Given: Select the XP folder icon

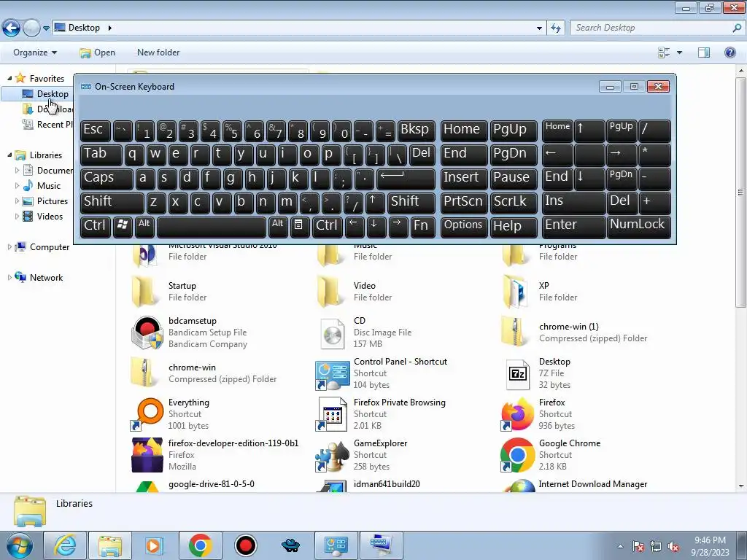Looking at the screenshot, I should [515, 292].
